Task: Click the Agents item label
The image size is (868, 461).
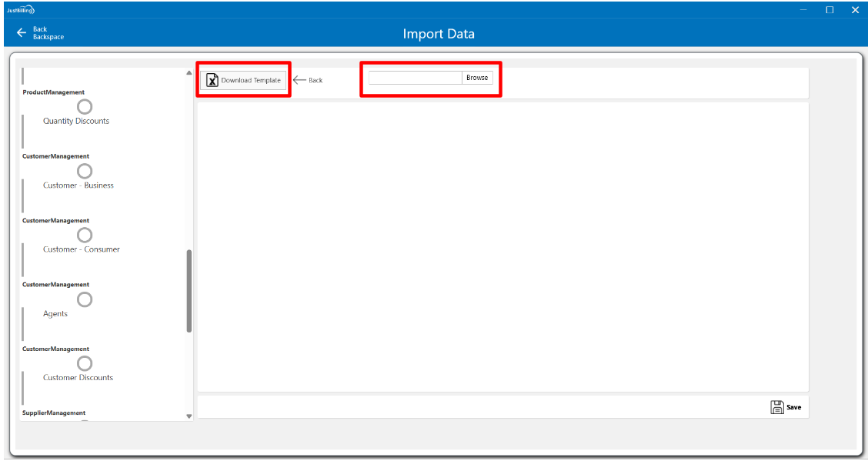Action: click(55, 314)
